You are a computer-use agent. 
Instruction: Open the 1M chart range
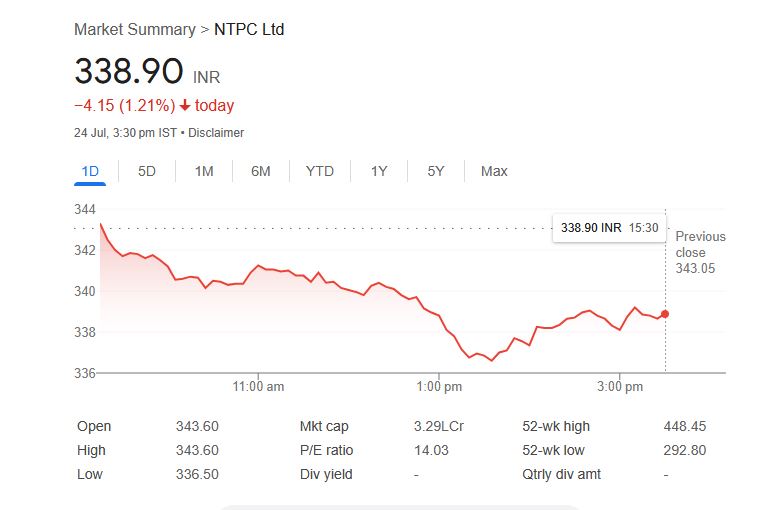tap(204, 171)
